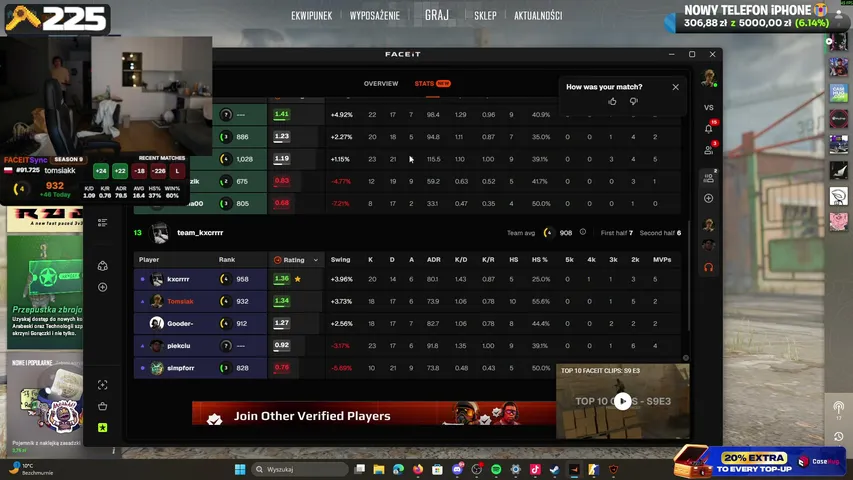Screen dimensions: 853x480
Task: Open the Windows Start menu
Action: [x=240, y=470]
